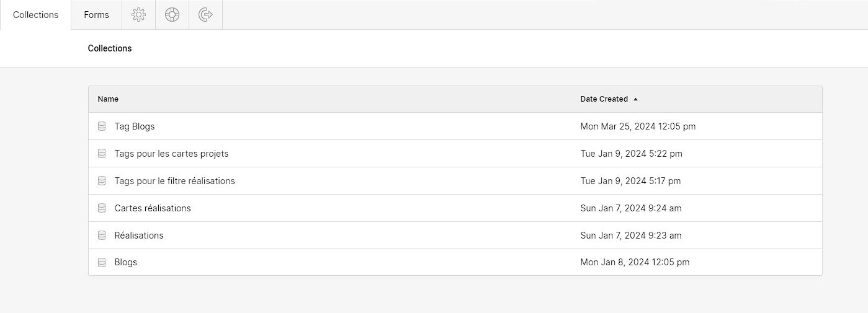The height and width of the screenshot is (313, 868).
Task: Click the database icon beside Blogs
Action: click(x=102, y=263)
